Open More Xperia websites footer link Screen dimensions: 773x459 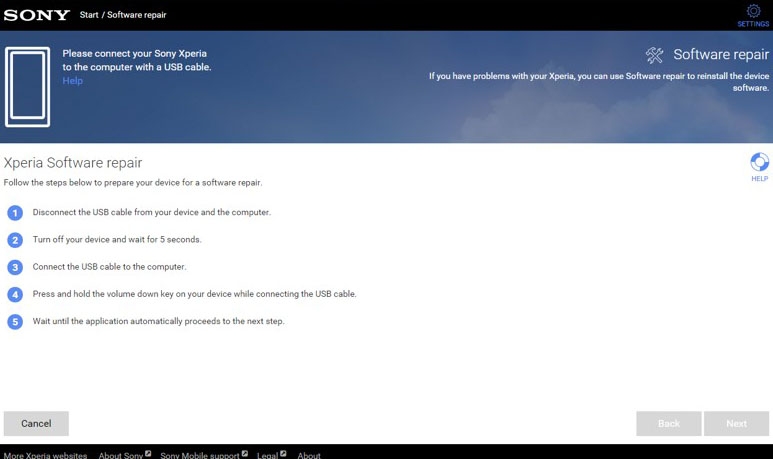(45, 455)
